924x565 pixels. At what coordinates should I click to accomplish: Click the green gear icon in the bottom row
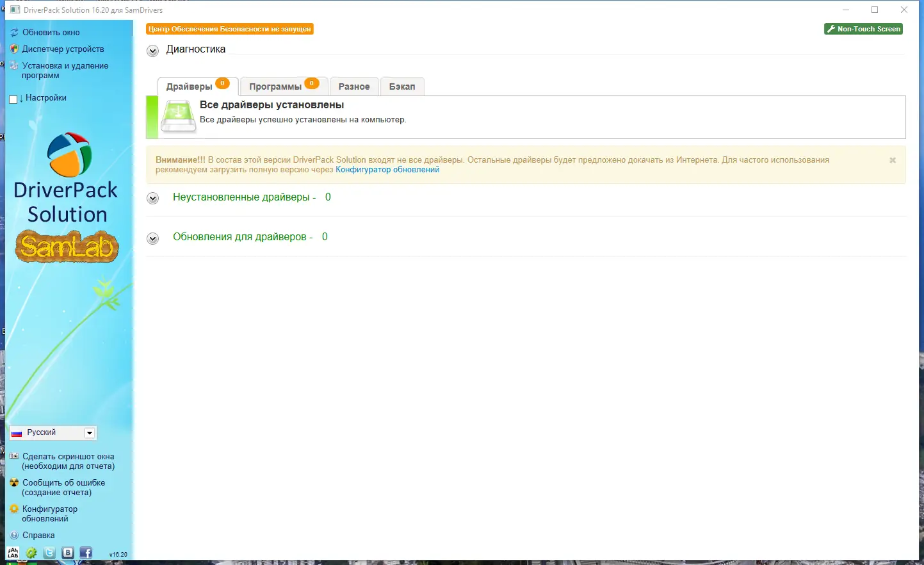coord(31,553)
